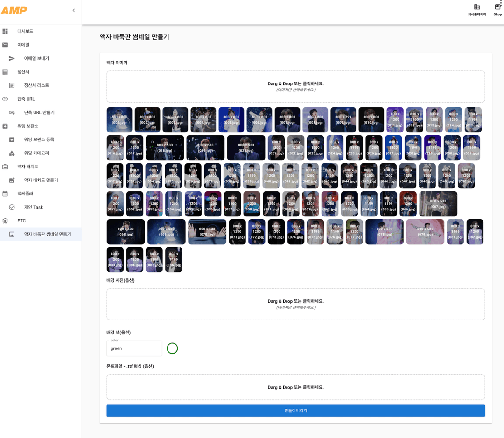Viewport: 504px width, 438px height.
Task: Click the color input showing green
Action: click(x=134, y=348)
